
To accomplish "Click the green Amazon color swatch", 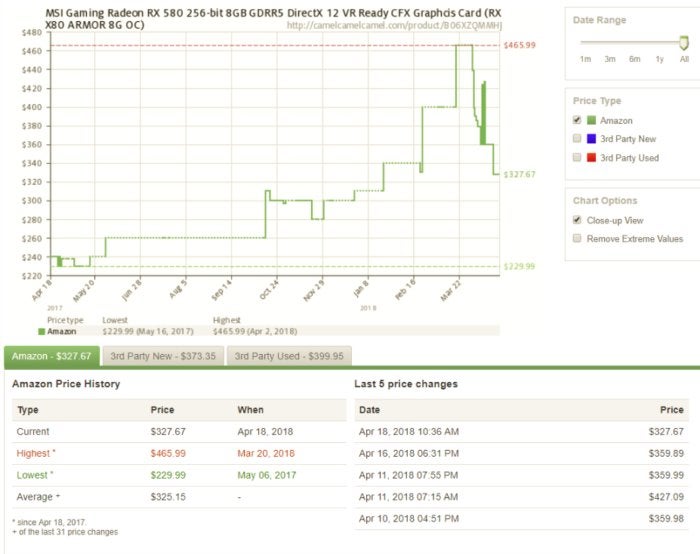I will click(591, 120).
